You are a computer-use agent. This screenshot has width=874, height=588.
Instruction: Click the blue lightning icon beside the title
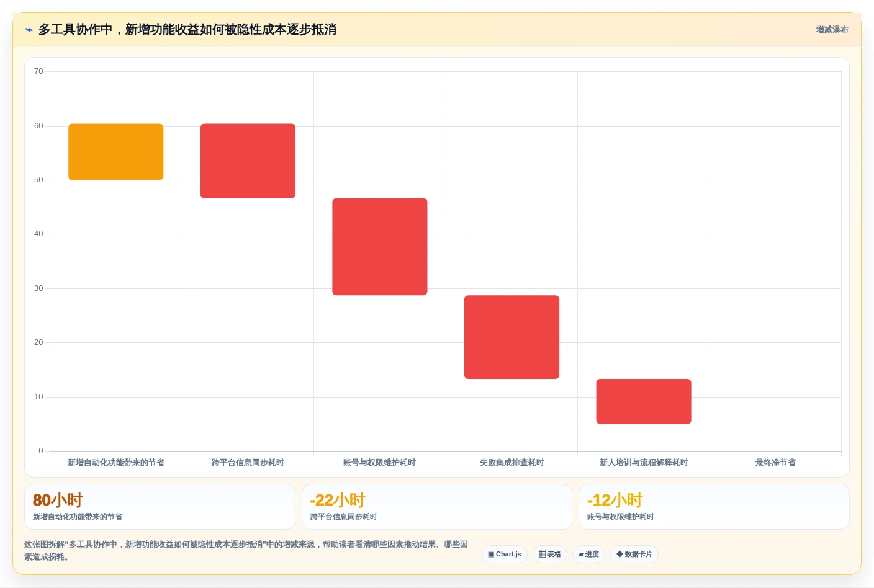point(29,30)
